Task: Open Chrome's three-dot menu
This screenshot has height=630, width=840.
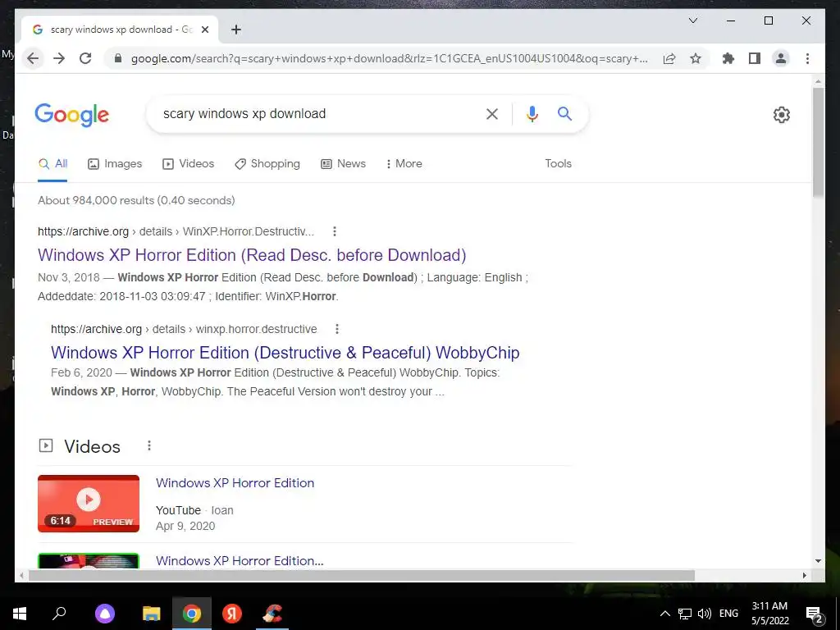Action: [807, 58]
